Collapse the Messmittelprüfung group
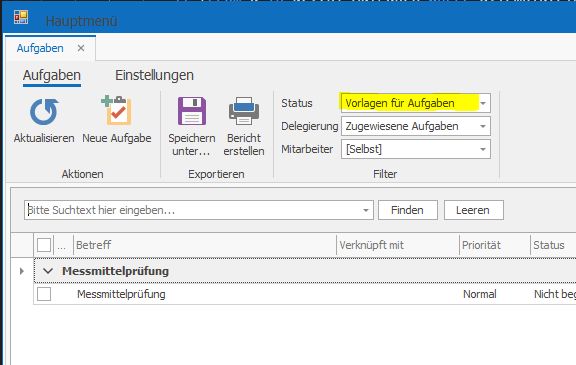This screenshot has width=576, height=365. point(48,271)
